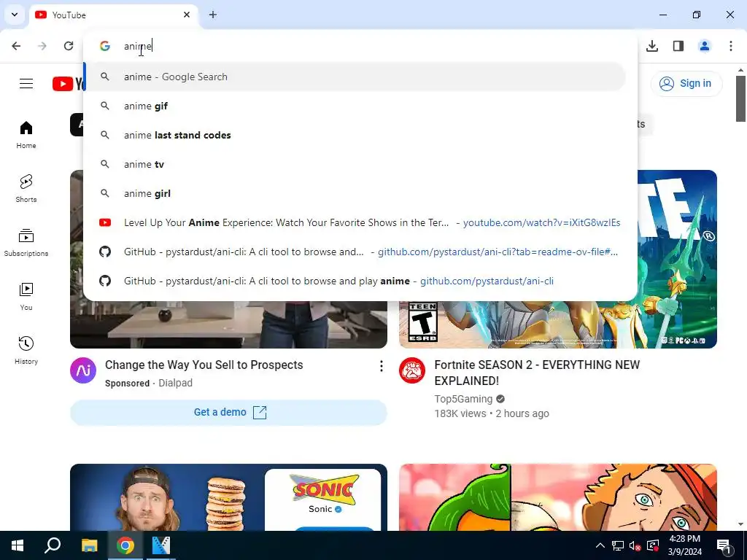Choose 'anime last stand codes' suggestion
This screenshot has width=747, height=560.
click(x=355, y=135)
